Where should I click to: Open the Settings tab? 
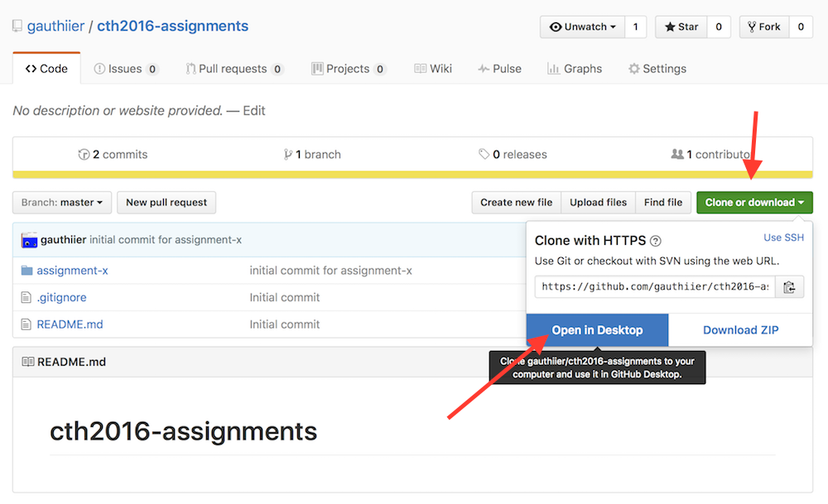coord(657,69)
